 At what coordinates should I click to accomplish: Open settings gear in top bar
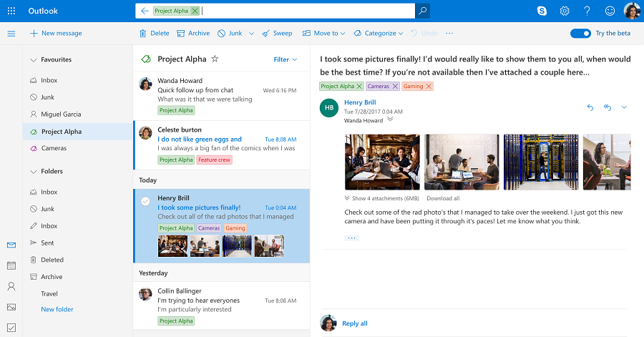[565, 11]
